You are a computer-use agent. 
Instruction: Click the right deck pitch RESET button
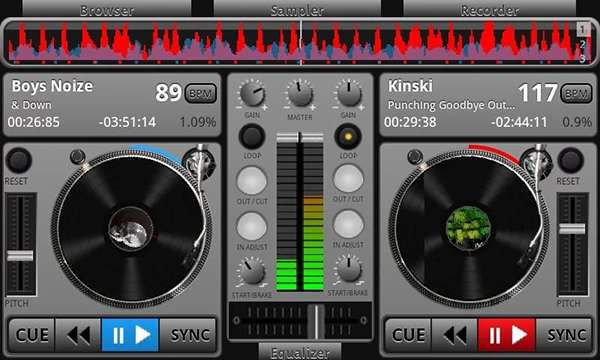tap(570, 160)
